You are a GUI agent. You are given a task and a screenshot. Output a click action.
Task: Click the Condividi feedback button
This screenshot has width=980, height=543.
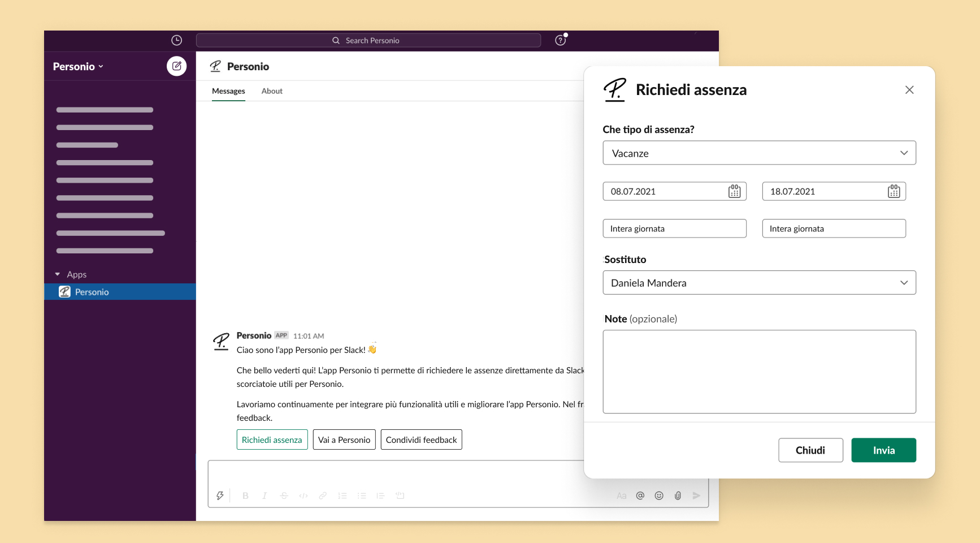(x=422, y=439)
